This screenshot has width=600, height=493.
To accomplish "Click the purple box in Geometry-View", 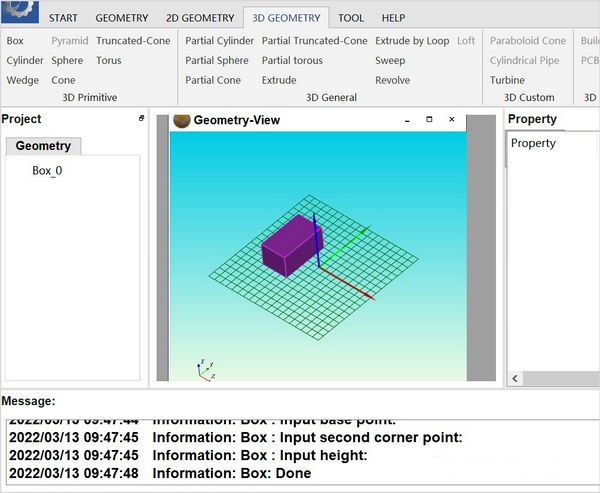I will point(292,245).
